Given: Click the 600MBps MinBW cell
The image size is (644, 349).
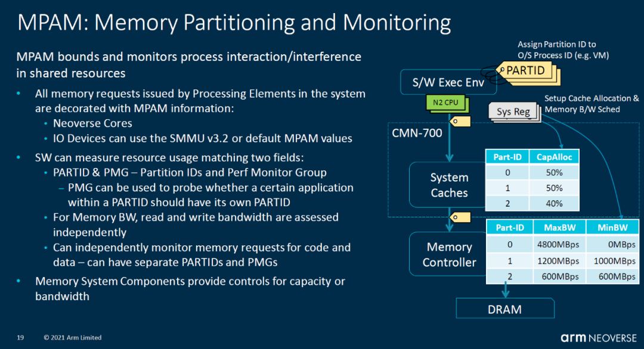Looking at the screenshot, I should click(x=612, y=276).
